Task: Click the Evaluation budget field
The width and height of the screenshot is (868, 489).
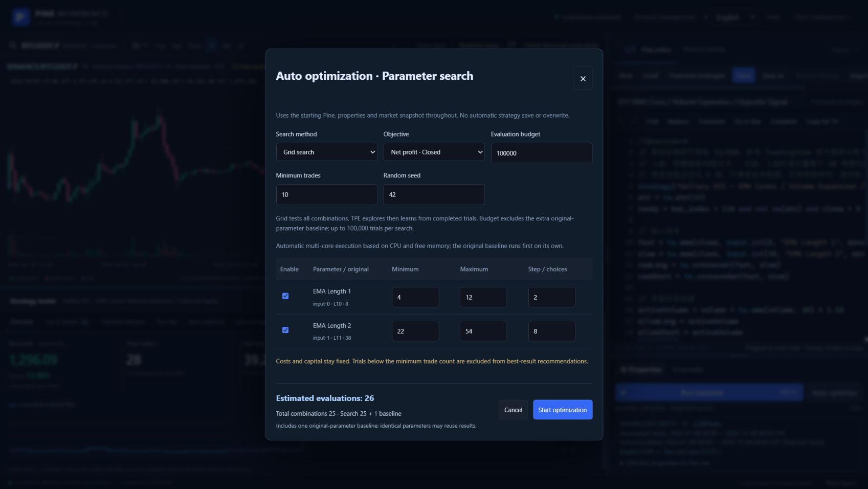Action: [542, 153]
